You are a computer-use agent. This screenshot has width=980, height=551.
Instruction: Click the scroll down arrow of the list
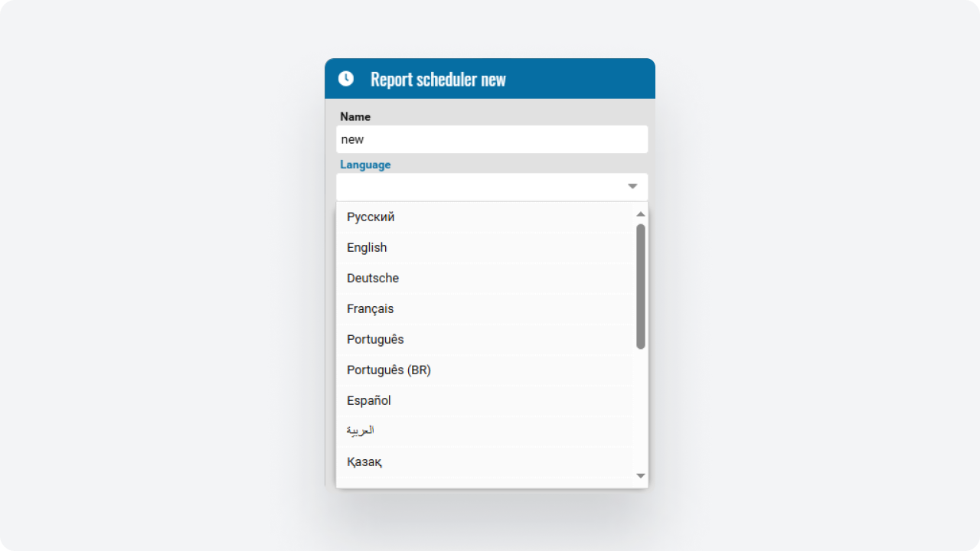tap(641, 476)
